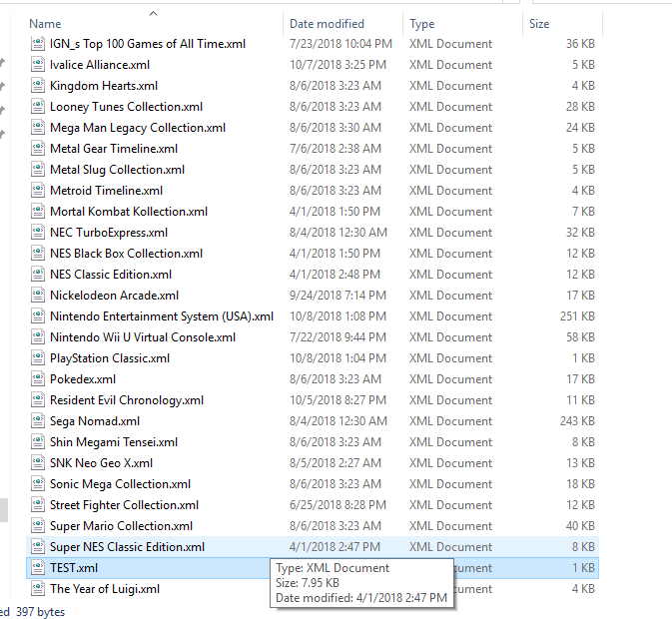
Task: Click the SNK Neo Geo X.xml icon
Action: pyautogui.click(x=38, y=463)
